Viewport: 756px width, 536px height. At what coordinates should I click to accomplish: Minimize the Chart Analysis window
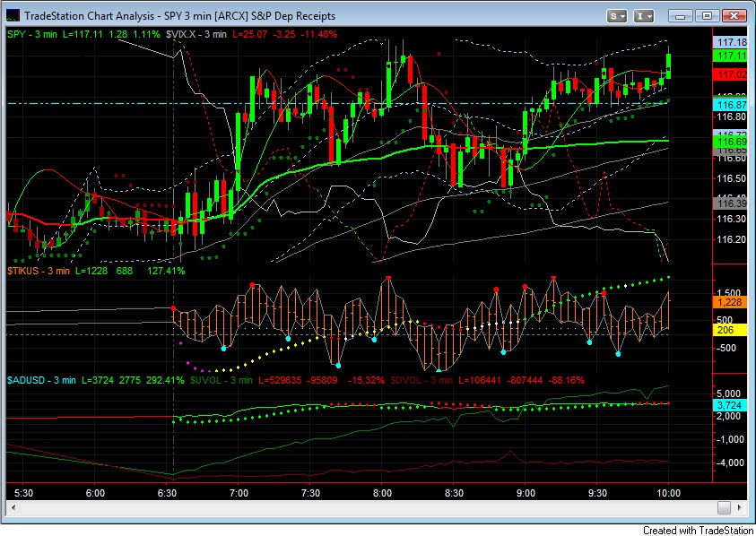pos(681,16)
